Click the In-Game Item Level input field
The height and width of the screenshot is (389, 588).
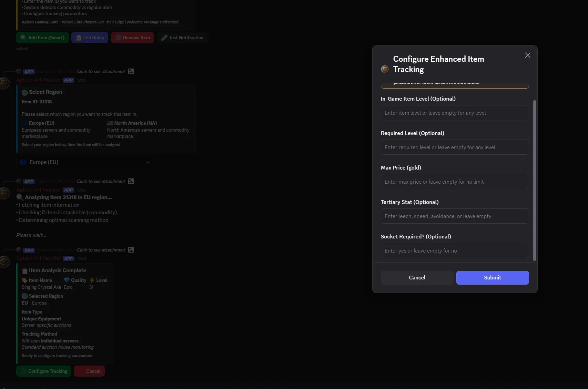455,113
